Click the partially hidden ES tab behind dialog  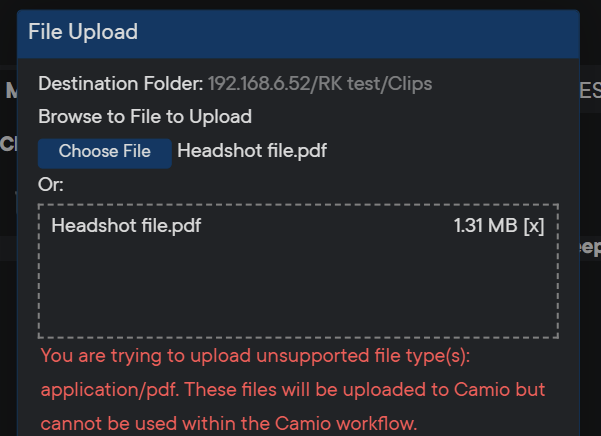pyautogui.click(x=589, y=91)
